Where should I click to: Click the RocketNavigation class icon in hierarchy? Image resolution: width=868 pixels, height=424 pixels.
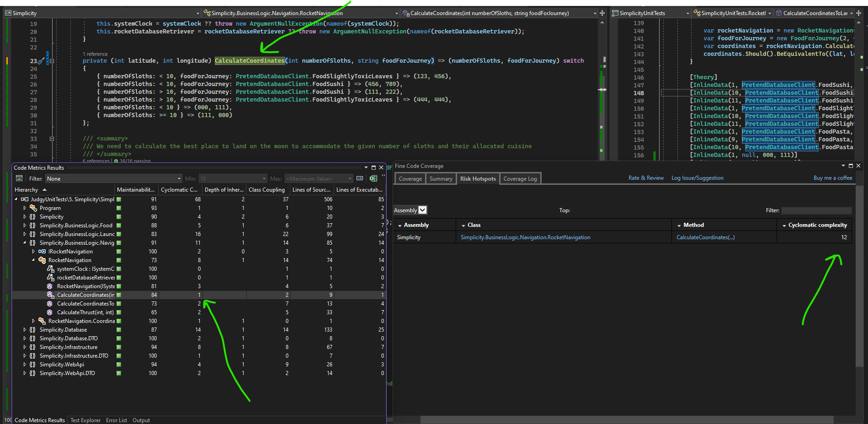click(42, 260)
